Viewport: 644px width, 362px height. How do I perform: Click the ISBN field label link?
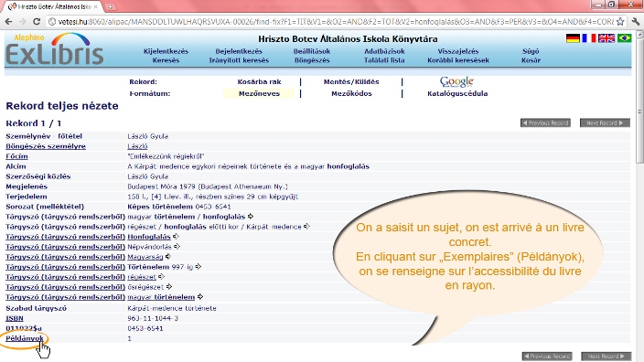(x=15, y=318)
